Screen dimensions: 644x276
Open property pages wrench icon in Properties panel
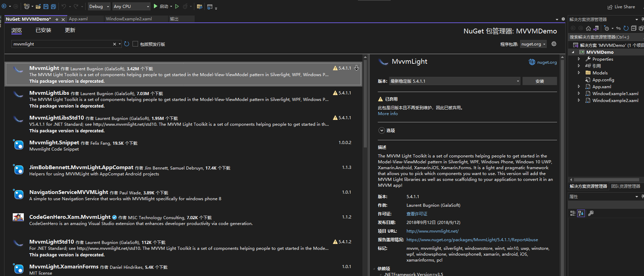tap(591, 213)
